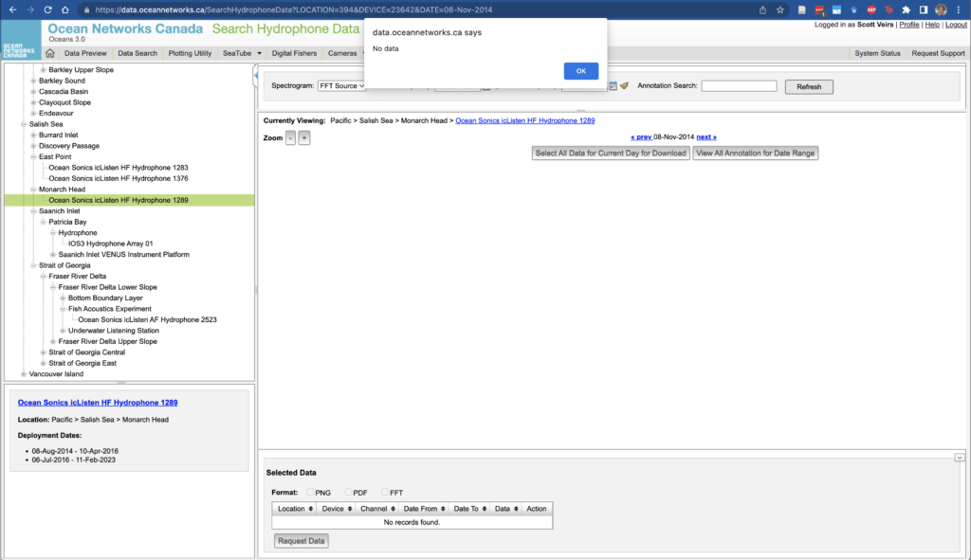The image size is (971, 560).
Task: Collapse the left tree panel arrow
Action: 255,76
